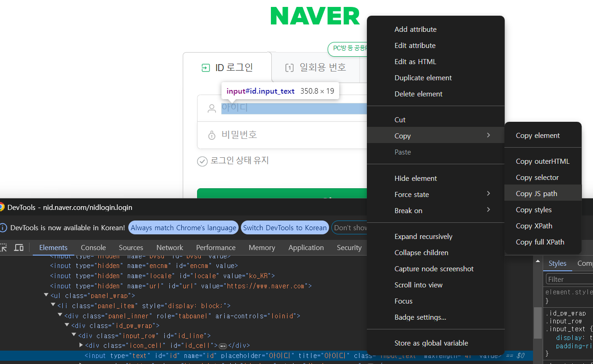Click Switch DevTools to Korean button
593x364 pixels.
pyautogui.click(x=285, y=227)
